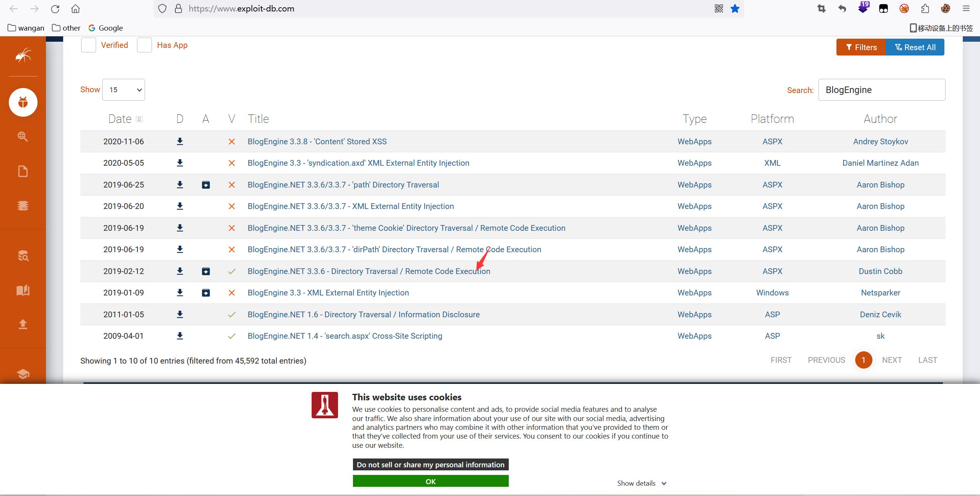Click Do not sell or share button
Viewport: 980px width, 496px height.
coord(430,465)
